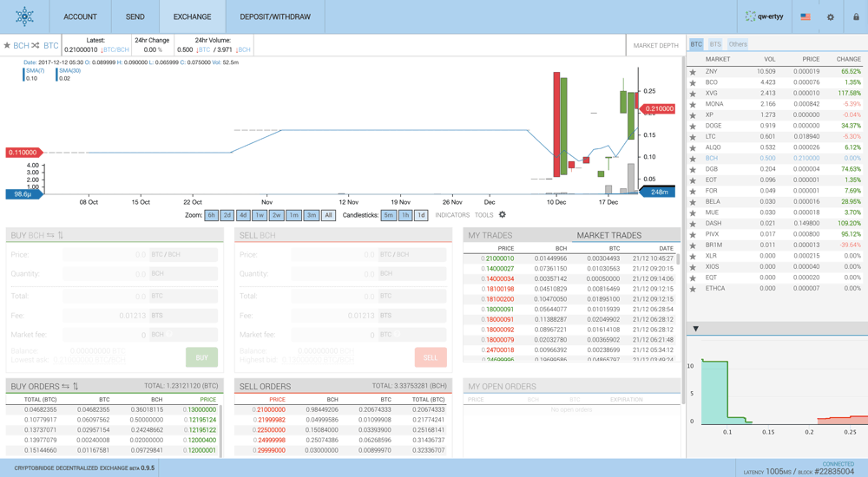Click the MARKET DEPTH button
The image size is (868, 477).
click(655, 45)
